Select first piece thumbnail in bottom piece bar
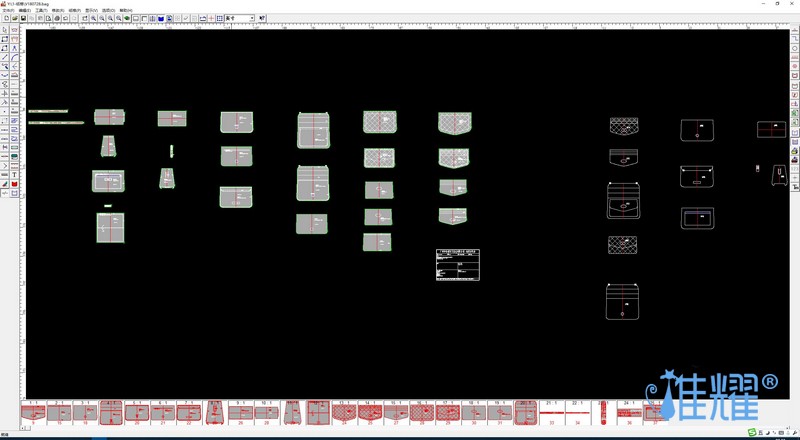The height and width of the screenshot is (440, 800). tap(33, 412)
